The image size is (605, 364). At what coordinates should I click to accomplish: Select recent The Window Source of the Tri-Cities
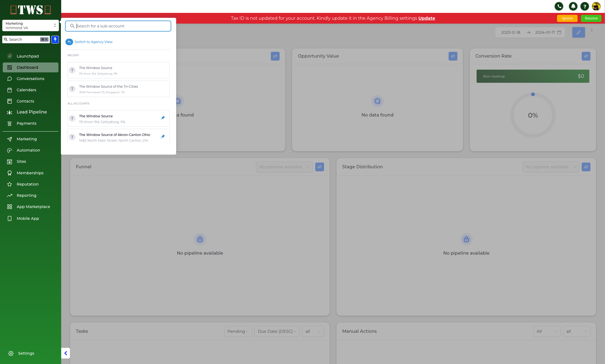click(119, 89)
